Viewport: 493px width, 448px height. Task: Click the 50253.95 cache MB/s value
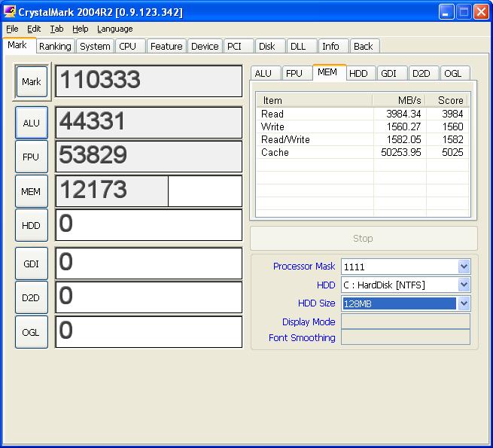point(401,152)
